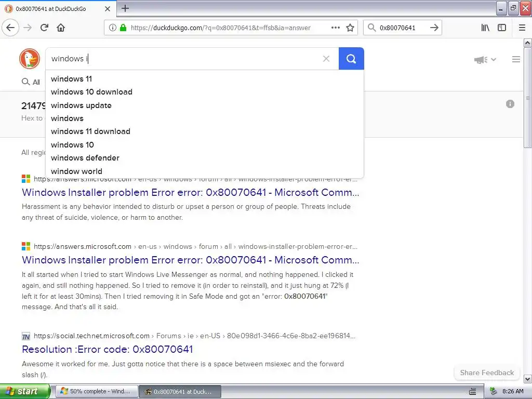Choose suggestion "window world"
532x399 pixels.
tap(205, 171)
